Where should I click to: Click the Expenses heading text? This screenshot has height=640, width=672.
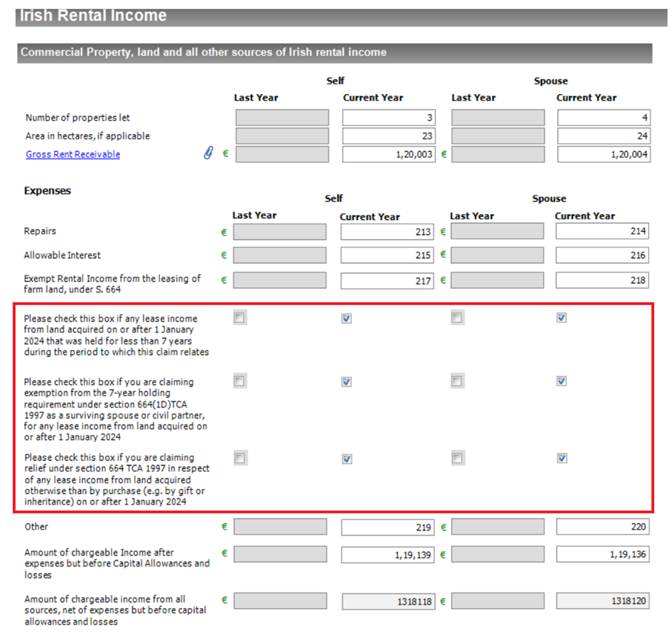tap(47, 190)
